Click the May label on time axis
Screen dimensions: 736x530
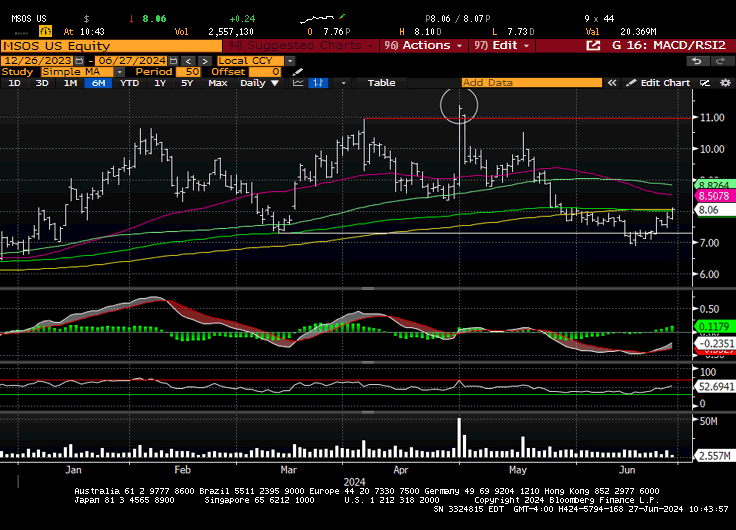click(518, 469)
